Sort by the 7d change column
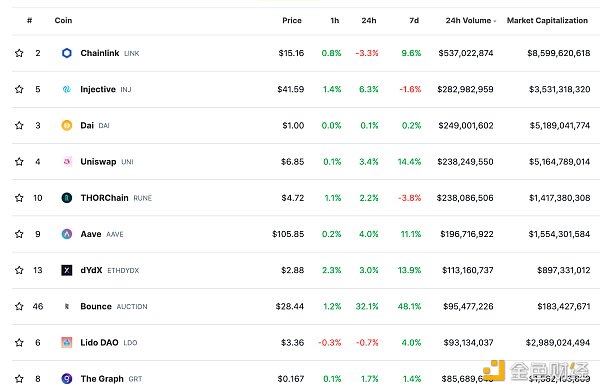Viewport: 600px width, 392px height. point(414,20)
